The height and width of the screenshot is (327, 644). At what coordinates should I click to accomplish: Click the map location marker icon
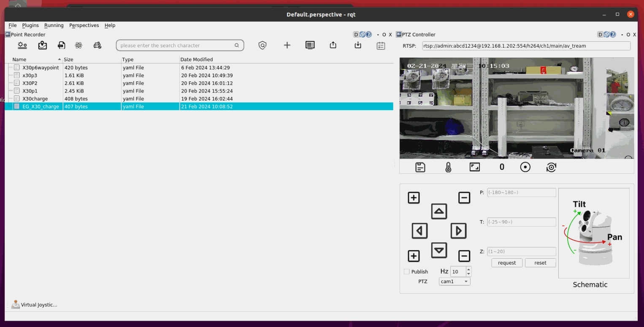point(42,45)
